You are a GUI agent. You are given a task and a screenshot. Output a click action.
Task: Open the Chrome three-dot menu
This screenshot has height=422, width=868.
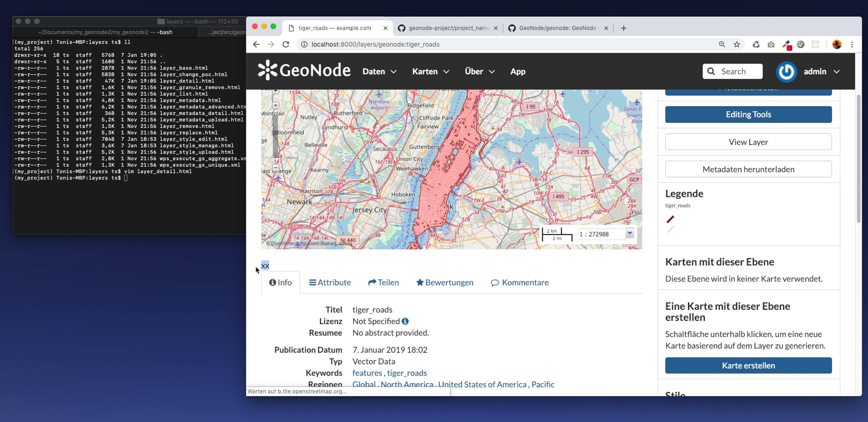[x=852, y=44]
